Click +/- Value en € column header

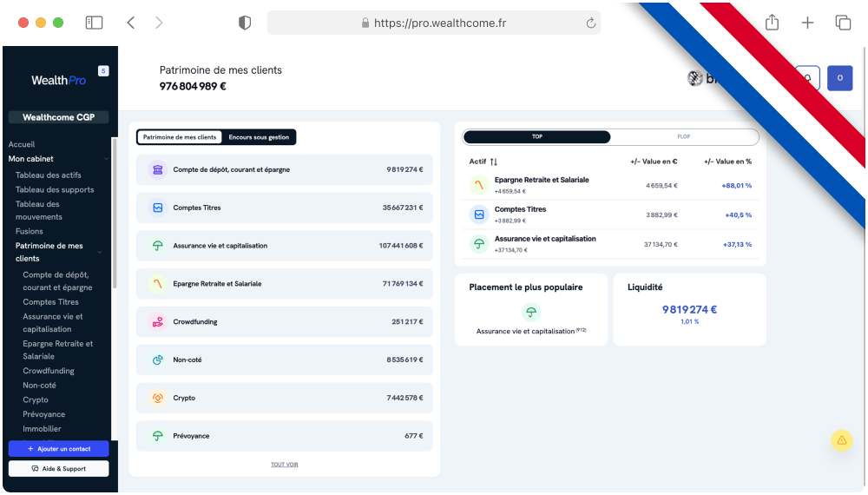(654, 162)
